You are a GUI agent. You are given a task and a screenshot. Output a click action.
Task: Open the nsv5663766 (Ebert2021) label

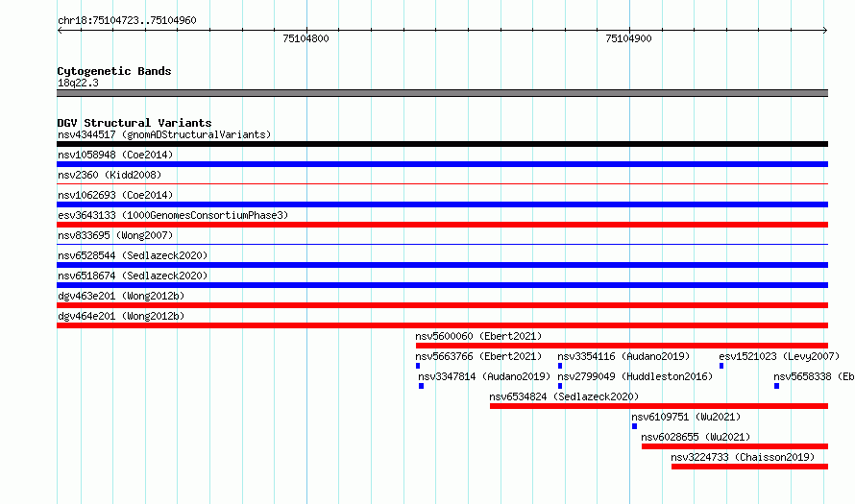pos(478,356)
